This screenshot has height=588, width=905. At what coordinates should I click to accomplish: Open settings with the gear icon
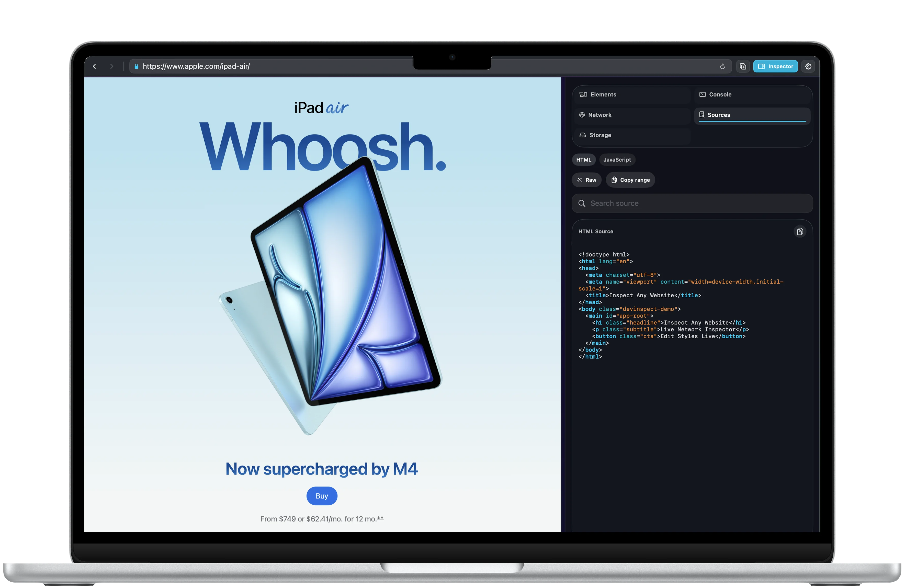point(808,66)
